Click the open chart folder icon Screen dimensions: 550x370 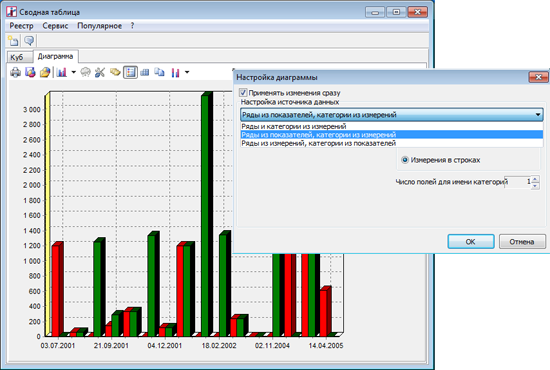[x=45, y=73]
